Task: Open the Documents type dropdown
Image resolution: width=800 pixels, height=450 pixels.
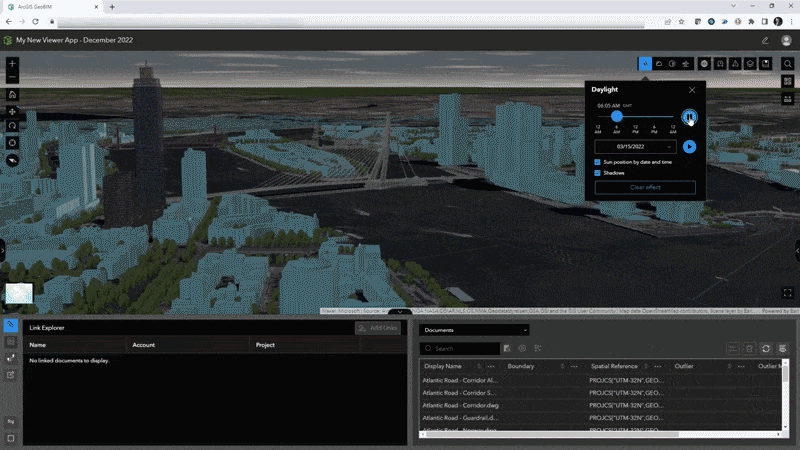Action: click(x=474, y=330)
